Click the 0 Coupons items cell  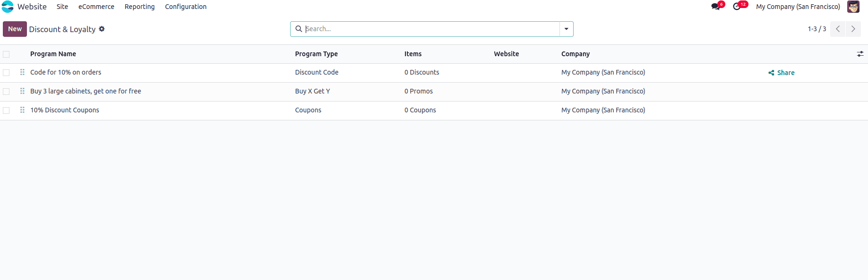pos(420,110)
